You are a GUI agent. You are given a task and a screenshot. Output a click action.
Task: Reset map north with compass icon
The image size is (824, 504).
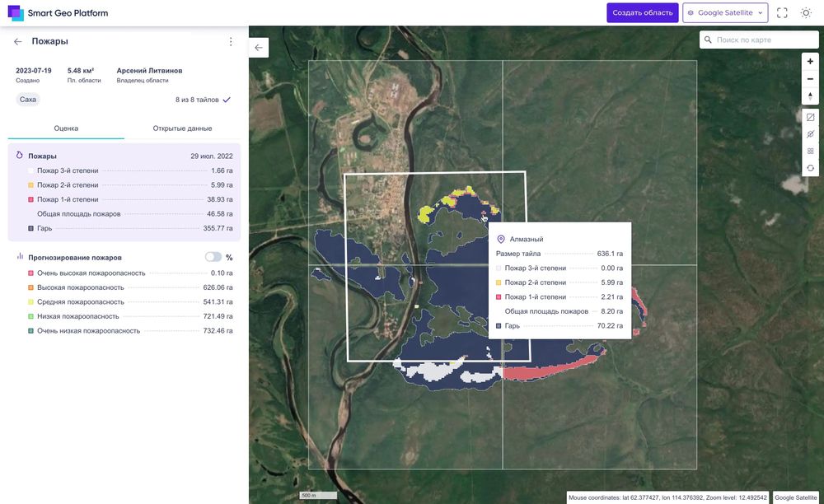click(x=810, y=96)
